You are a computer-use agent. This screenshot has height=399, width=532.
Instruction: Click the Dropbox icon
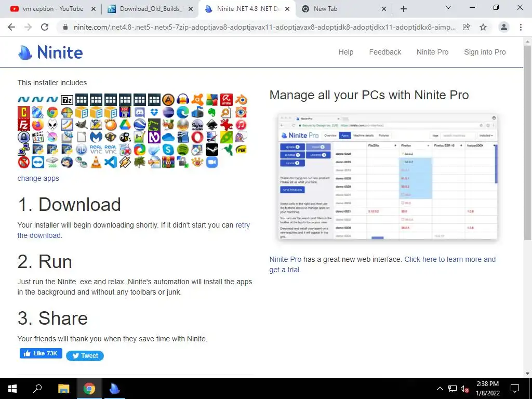tap(154, 112)
